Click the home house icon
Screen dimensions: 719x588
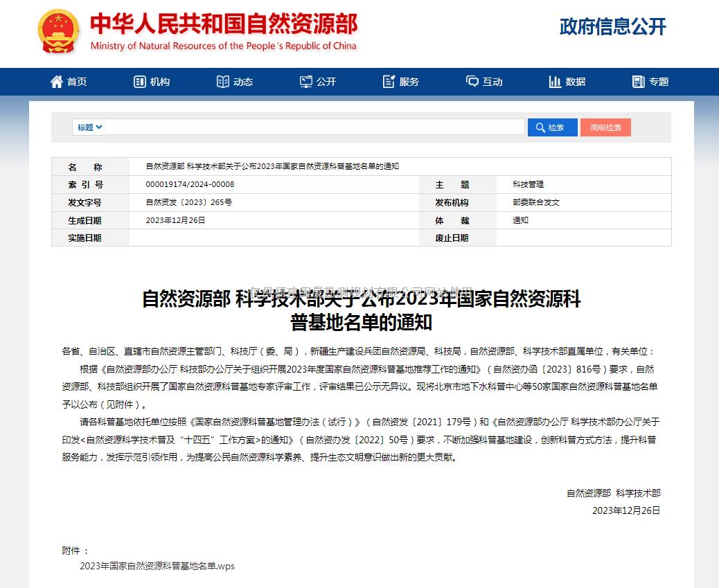click(x=57, y=82)
